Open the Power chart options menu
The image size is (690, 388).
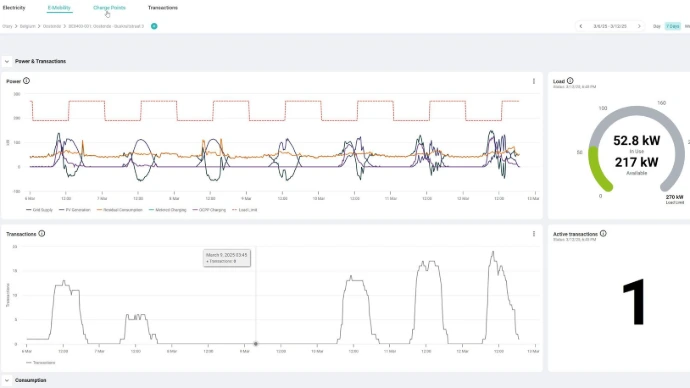[534, 81]
